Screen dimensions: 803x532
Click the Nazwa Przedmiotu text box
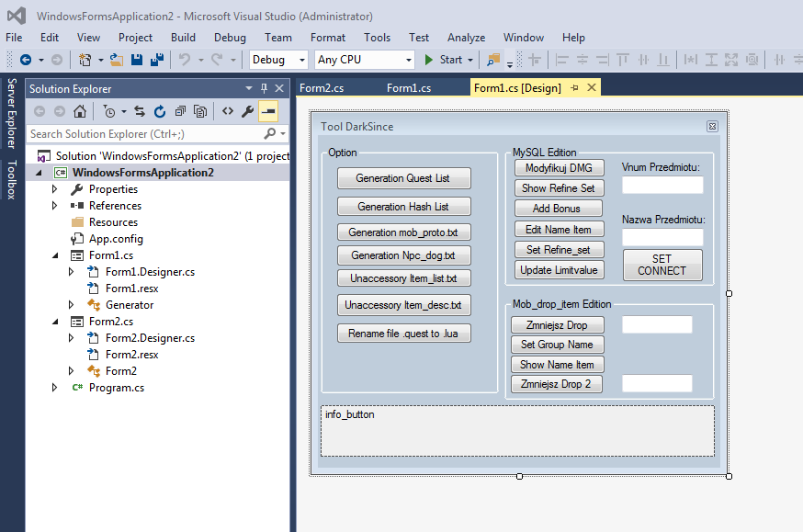tap(662, 237)
